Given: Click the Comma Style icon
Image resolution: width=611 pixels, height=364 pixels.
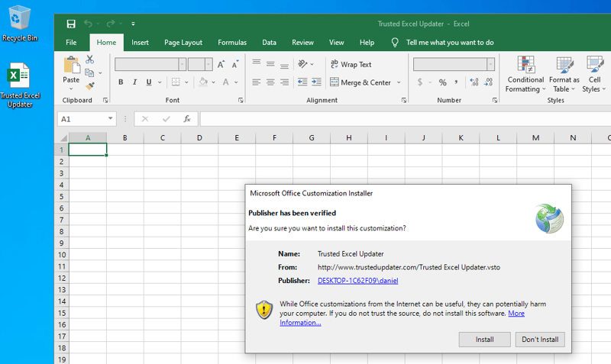Looking at the screenshot, I should click(x=456, y=82).
